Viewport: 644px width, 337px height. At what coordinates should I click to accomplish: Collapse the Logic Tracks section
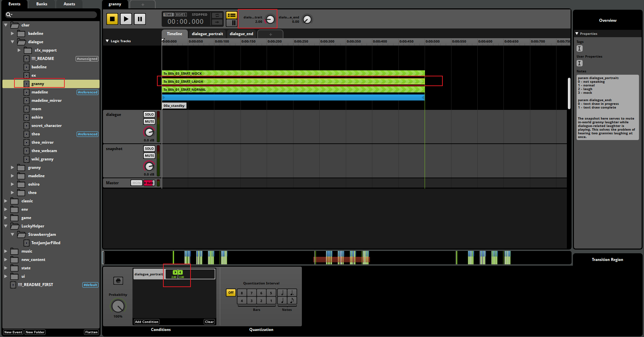(x=107, y=41)
